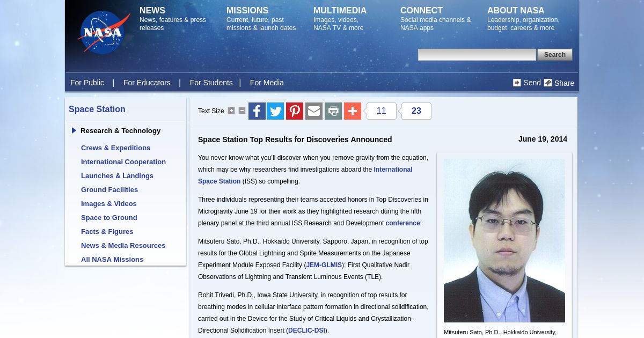Viewport: 644px width, 338px height.
Task: Share article on Facebook
Action: [257, 111]
